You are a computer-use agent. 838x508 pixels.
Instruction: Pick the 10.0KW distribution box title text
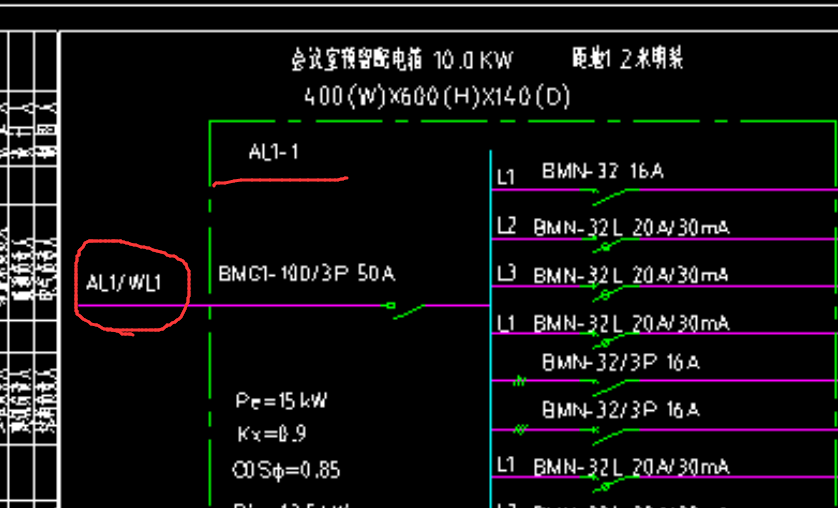click(x=402, y=60)
